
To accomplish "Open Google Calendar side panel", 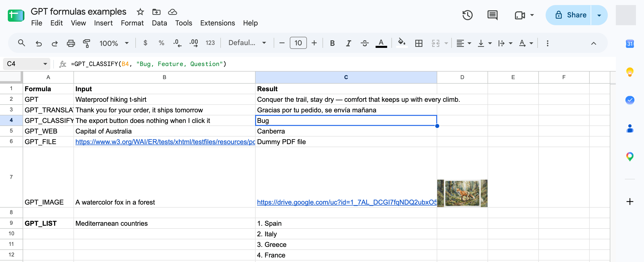I will click(630, 44).
